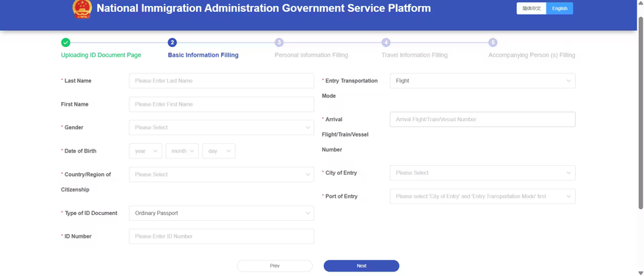Click the step 3 circle indicator

[279, 43]
